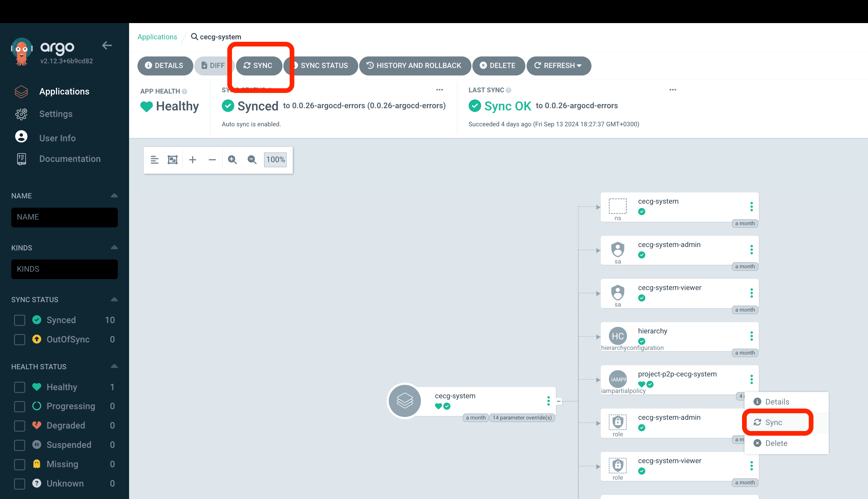Choose Delete in the context menu
The width and height of the screenshot is (868, 499).
click(776, 443)
